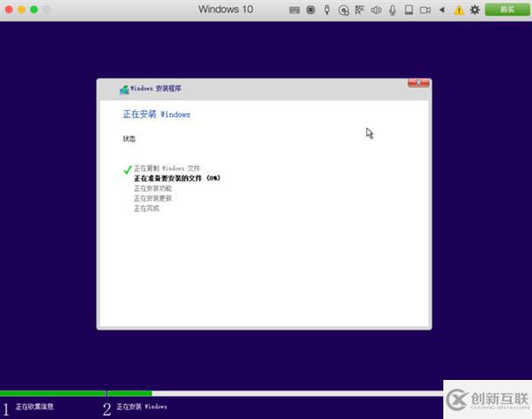Image resolution: width=532 pixels, height=419 pixels.
Task: Click the video camera icon in toolbar
Action: (425, 10)
